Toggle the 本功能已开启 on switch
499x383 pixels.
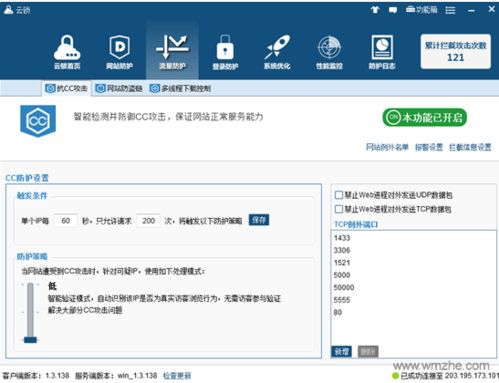[x=424, y=117]
